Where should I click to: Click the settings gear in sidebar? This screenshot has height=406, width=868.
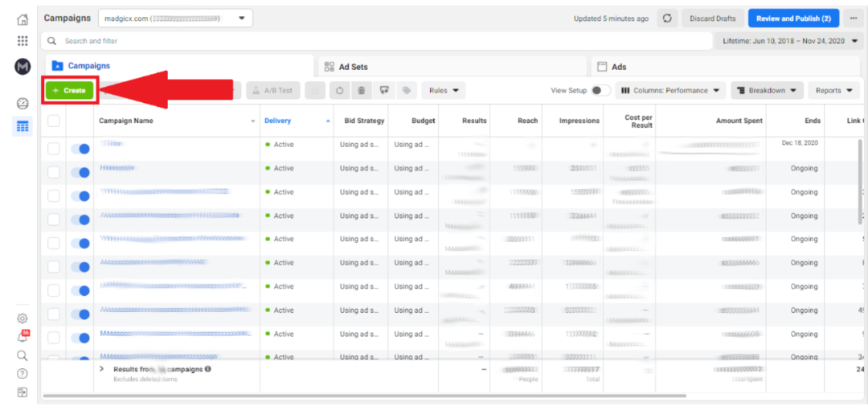23,318
